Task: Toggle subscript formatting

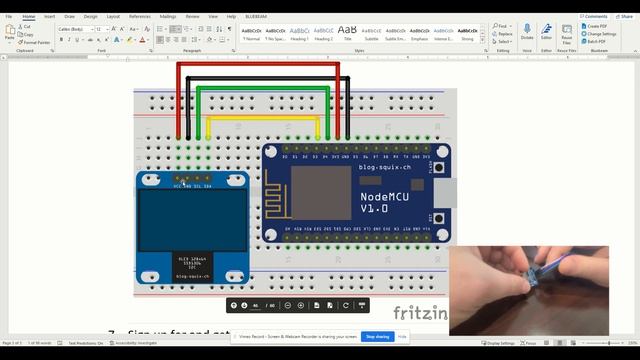Action: point(98,40)
